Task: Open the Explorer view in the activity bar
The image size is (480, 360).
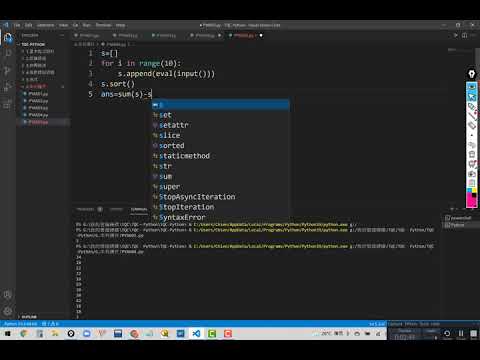Action: point(8,38)
